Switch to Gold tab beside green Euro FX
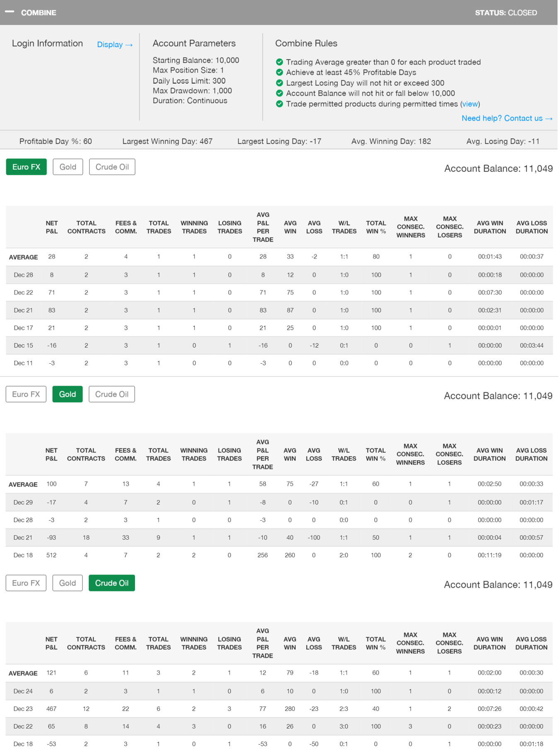Viewport: 559px width, 756px height. (x=68, y=167)
